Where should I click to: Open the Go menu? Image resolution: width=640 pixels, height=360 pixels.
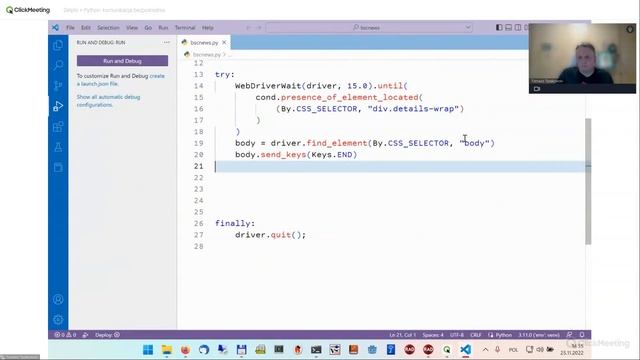(x=148, y=28)
